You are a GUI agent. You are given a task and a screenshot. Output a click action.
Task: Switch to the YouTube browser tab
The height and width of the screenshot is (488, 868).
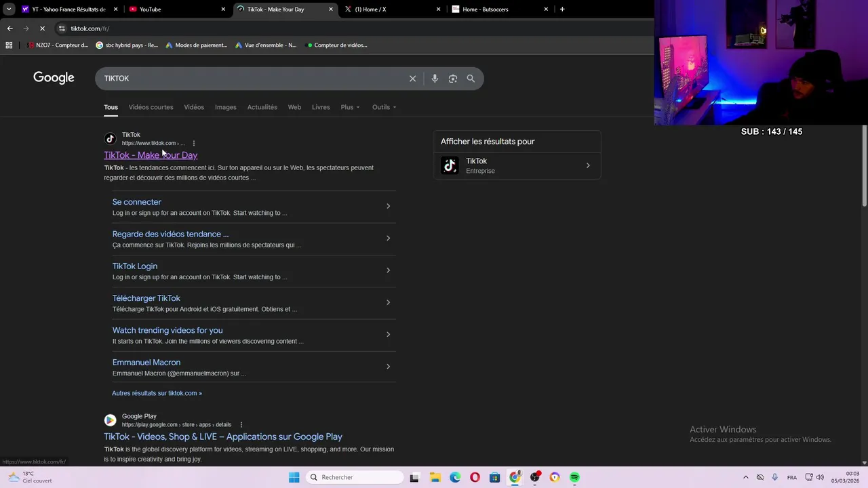click(x=178, y=9)
